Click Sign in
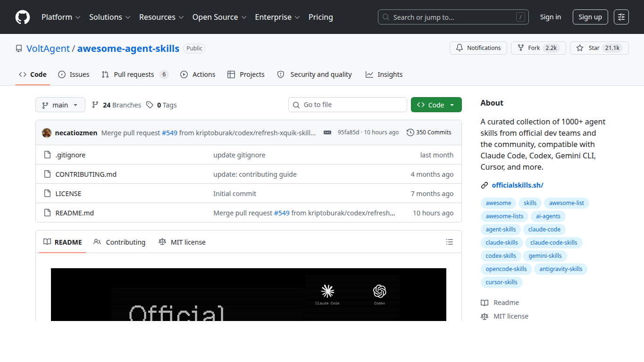 point(551,17)
